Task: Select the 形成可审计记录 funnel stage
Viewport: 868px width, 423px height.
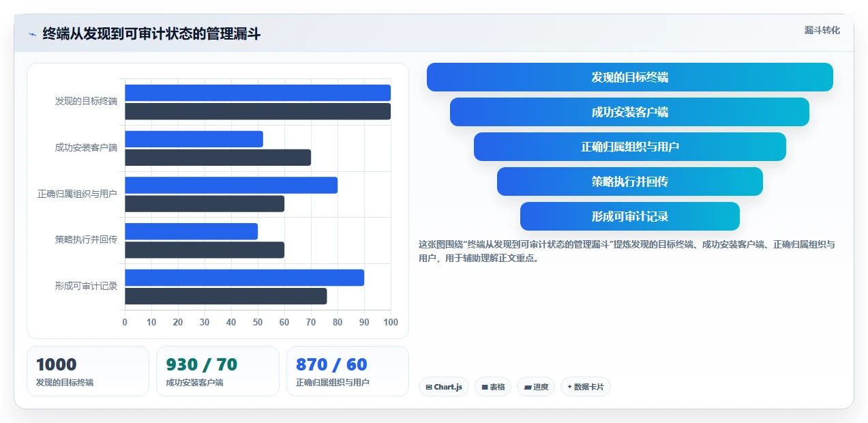Action: 629,216
